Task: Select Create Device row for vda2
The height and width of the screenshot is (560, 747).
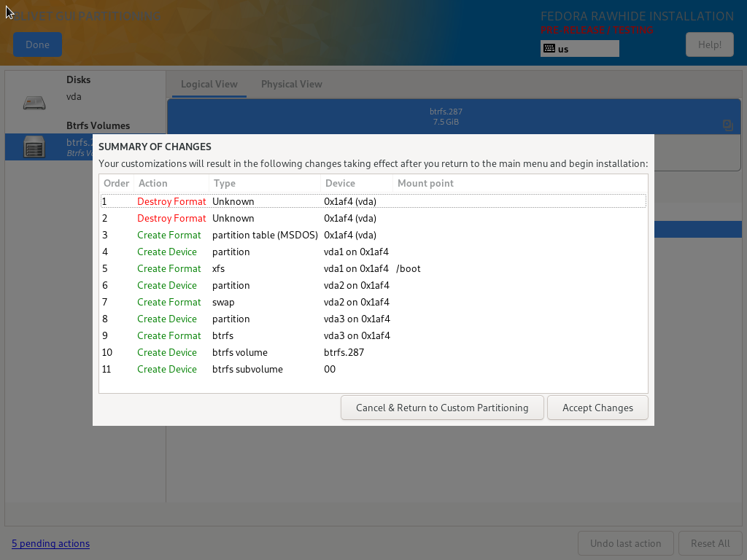Action: (x=373, y=285)
